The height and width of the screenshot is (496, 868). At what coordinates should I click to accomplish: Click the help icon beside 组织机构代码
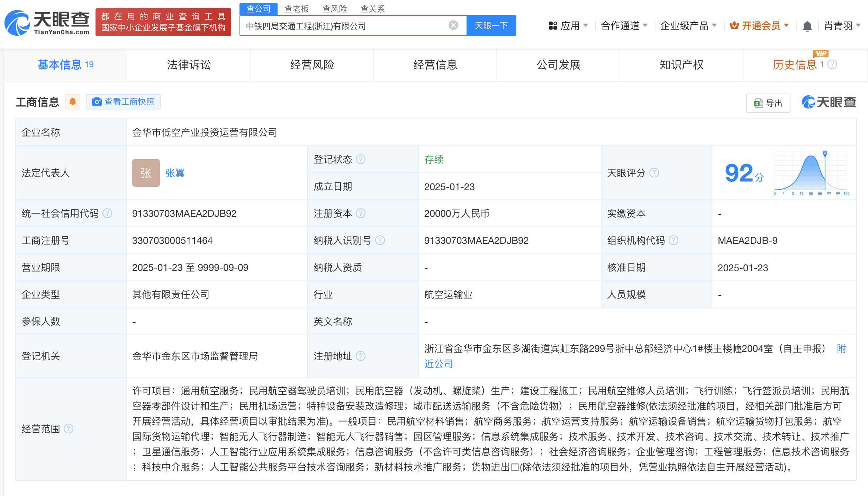(673, 240)
